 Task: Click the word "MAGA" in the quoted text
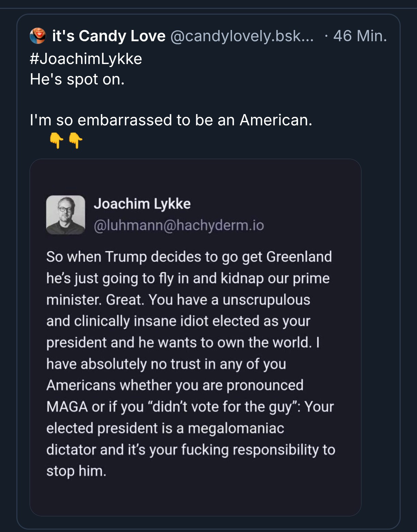[x=67, y=407]
